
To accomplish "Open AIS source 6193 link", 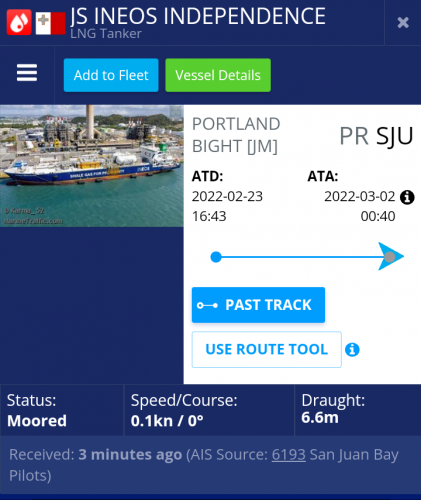I will [x=289, y=454].
